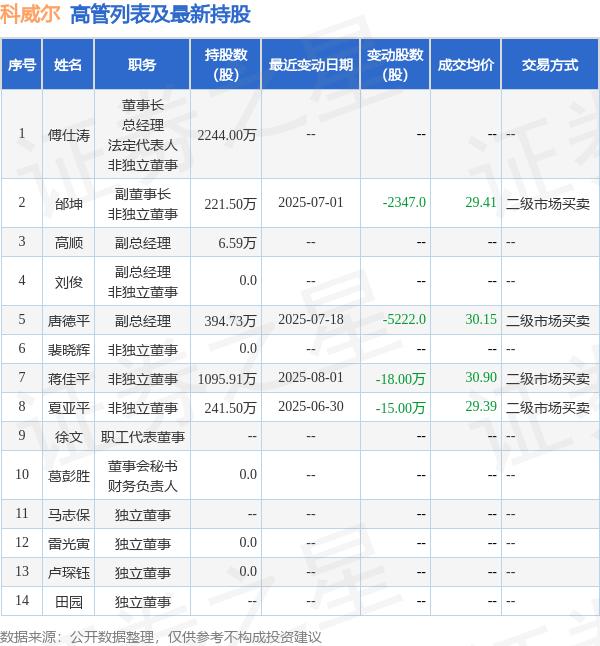Click the 变动股数(股) column header

pyautogui.click(x=395, y=65)
